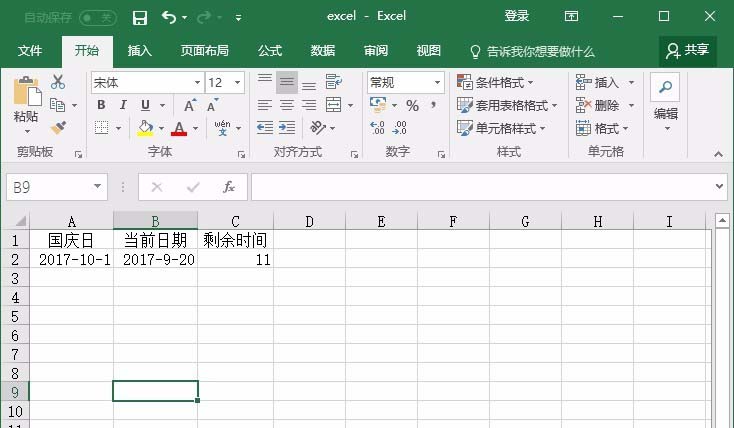Click the 共享 share button

(688, 50)
